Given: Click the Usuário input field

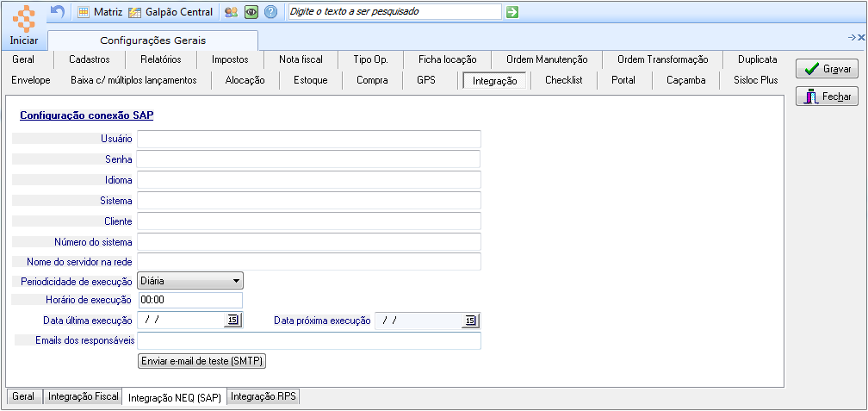Looking at the screenshot, I should coord(309,139).
